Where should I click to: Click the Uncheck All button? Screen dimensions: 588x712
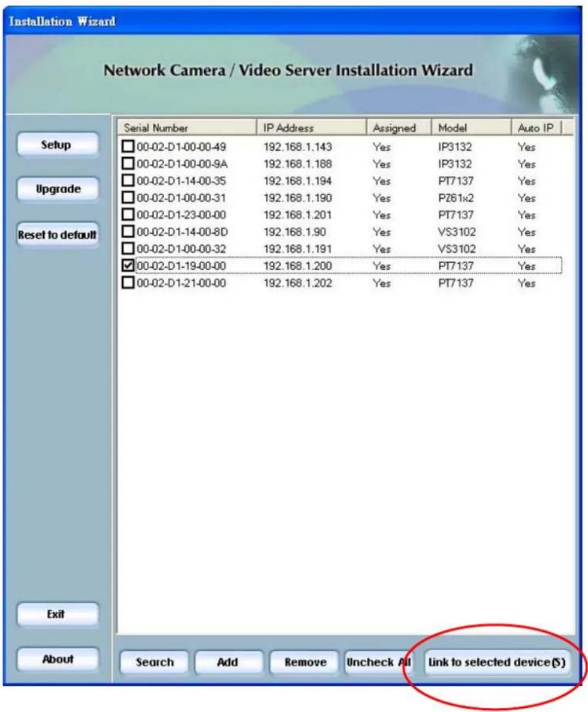point(379,662)
